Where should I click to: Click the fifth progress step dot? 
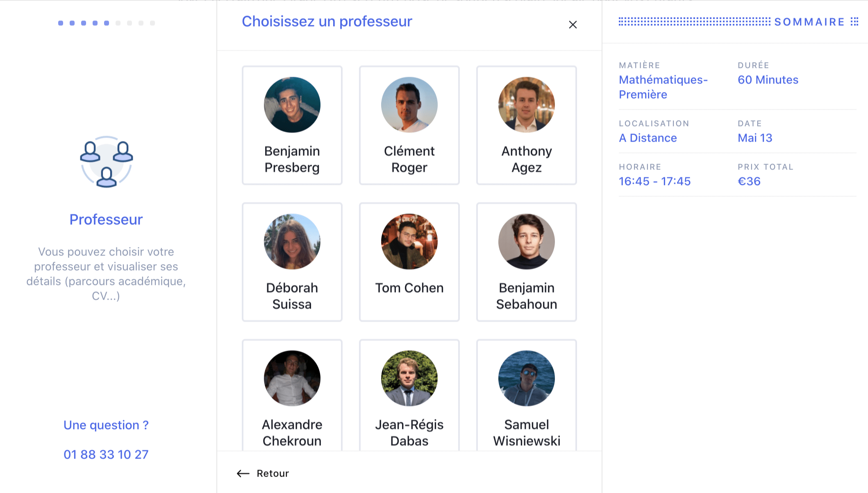107,23
